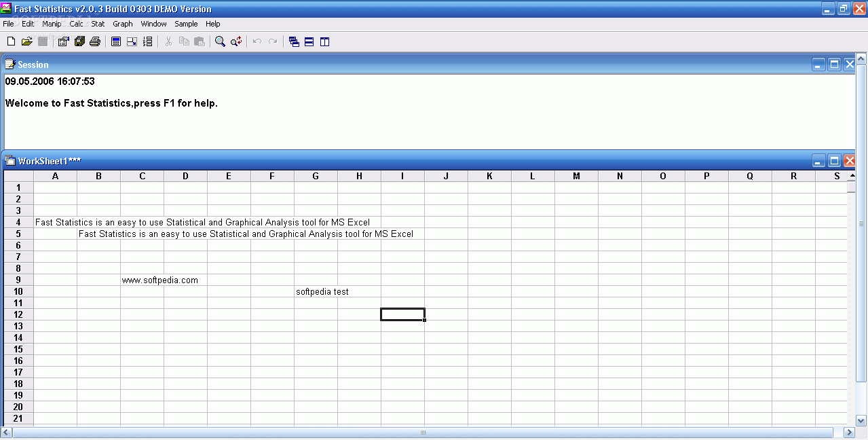Minimize the Session window
This screenshot has height=440, width=868.
819,65
